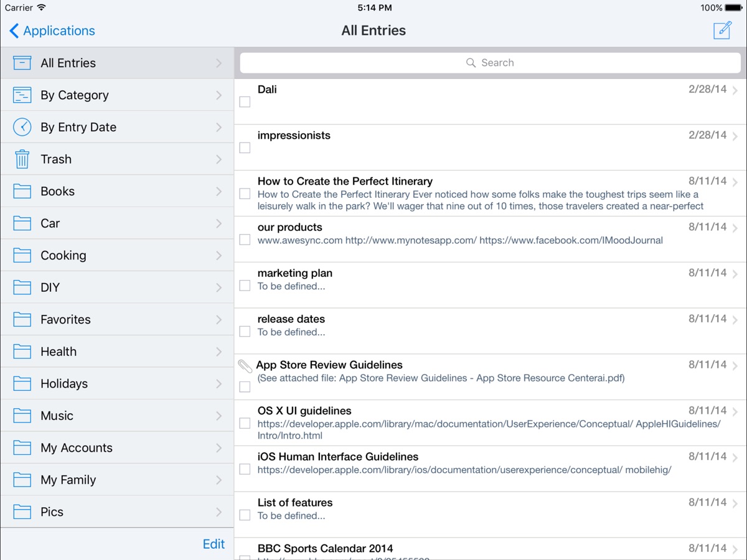
Task: Click the By Entry Date clock icon
Action: coord(22,127)
